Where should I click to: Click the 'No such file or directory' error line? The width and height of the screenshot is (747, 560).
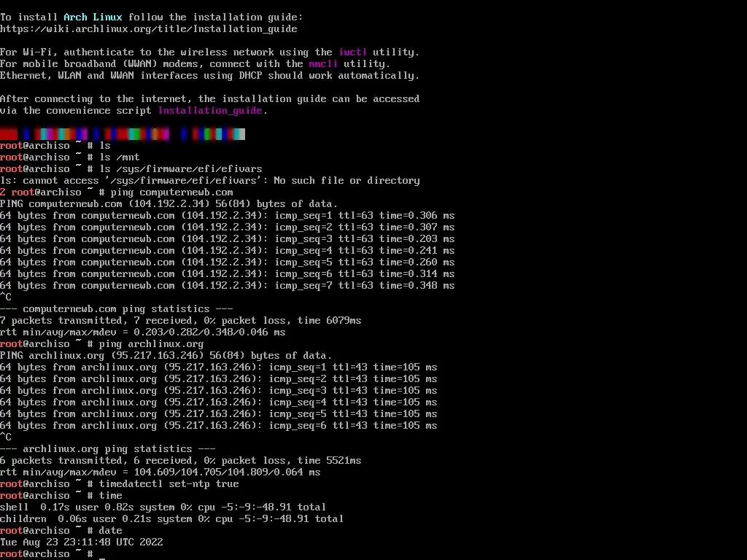210,181
